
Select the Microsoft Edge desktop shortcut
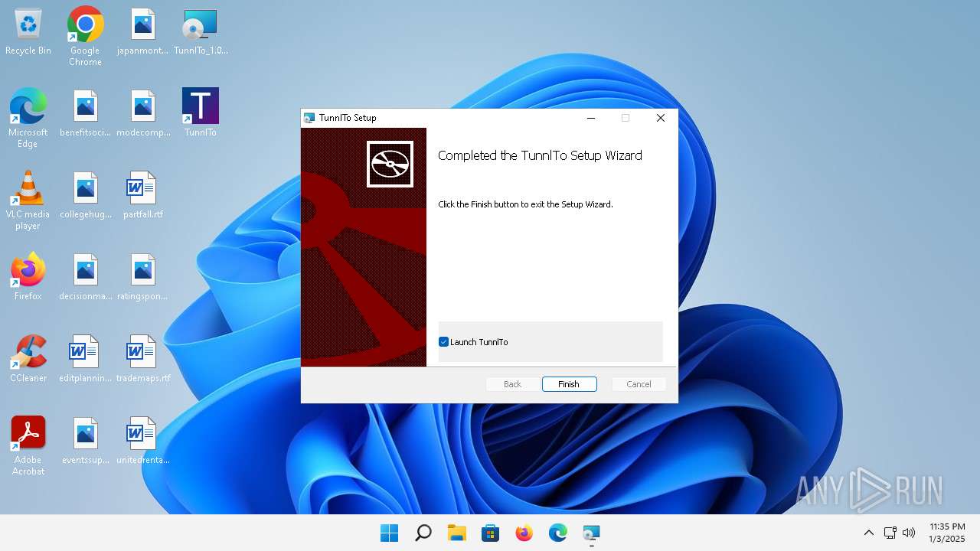(28, 118)
